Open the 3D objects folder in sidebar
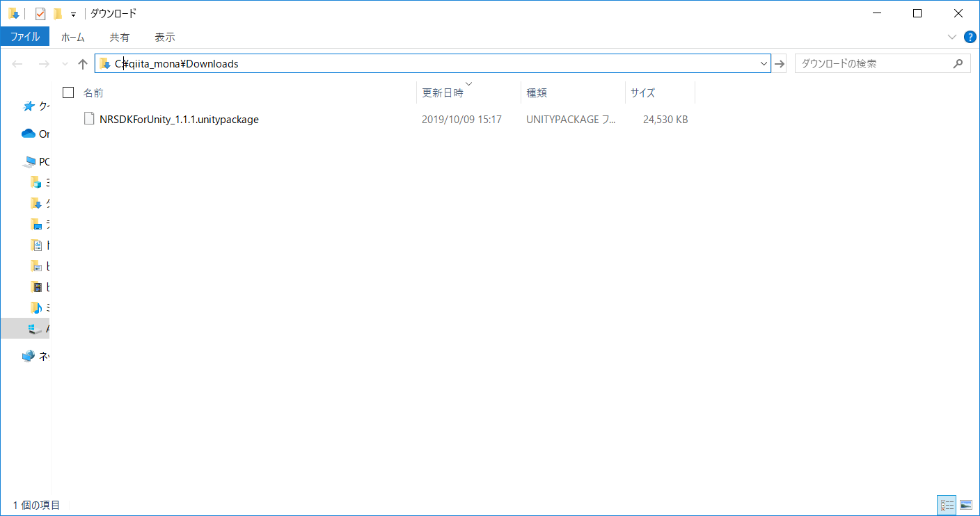The width and height of the screenshot is (980, 516). 37,182
